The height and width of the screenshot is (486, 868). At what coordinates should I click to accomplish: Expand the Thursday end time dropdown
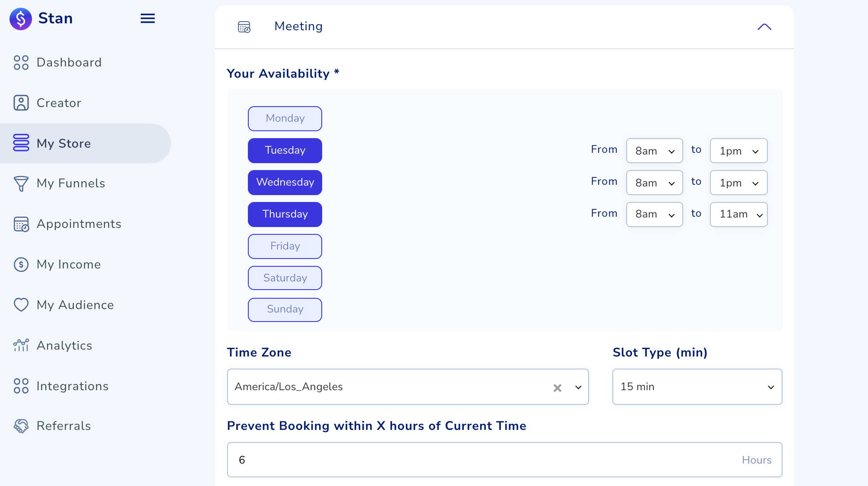(738, 214)
